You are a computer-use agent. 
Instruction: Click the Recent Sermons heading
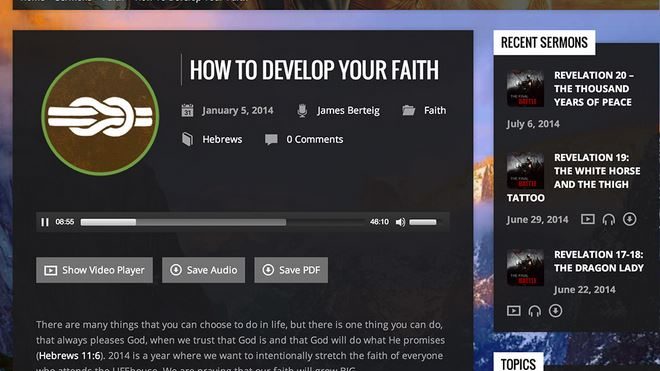coord(544,43)
